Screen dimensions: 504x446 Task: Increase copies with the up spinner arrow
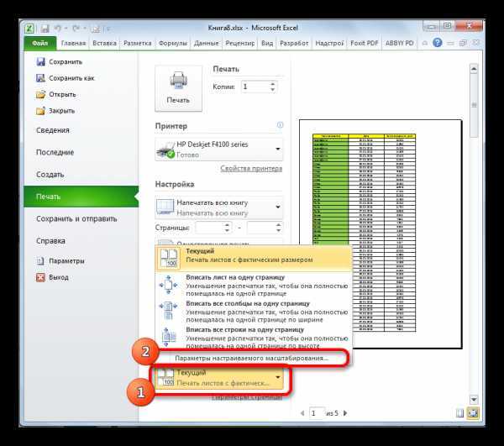click(272, 84)
